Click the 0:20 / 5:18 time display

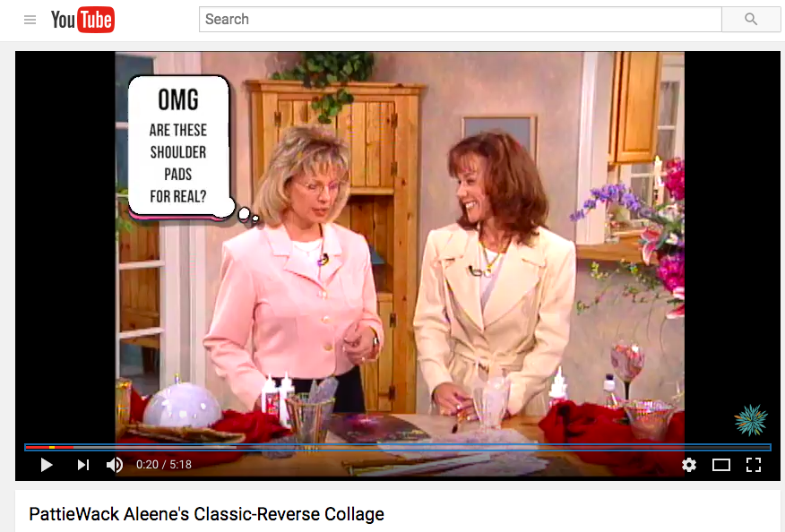(164, 465)
